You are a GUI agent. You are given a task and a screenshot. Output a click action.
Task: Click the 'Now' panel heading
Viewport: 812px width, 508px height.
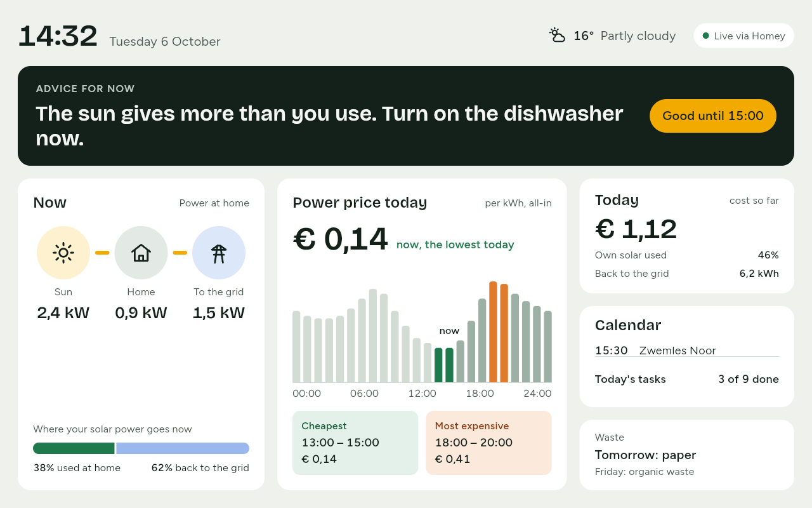tap(49, 203)
